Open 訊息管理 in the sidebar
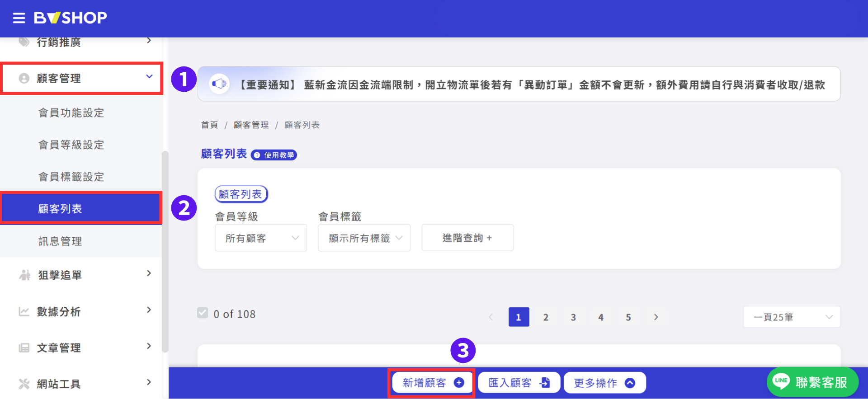Viewport: 868px width, 399px height. coord(60,241)
